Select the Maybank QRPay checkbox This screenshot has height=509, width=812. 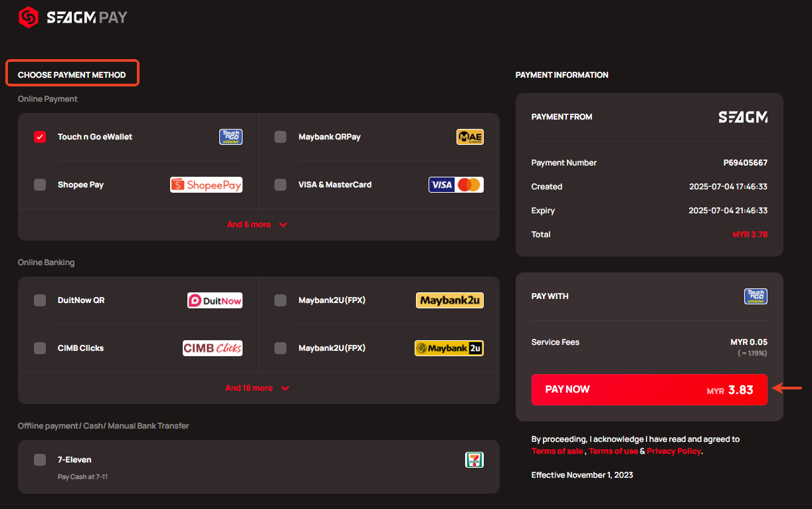(280, 137)
